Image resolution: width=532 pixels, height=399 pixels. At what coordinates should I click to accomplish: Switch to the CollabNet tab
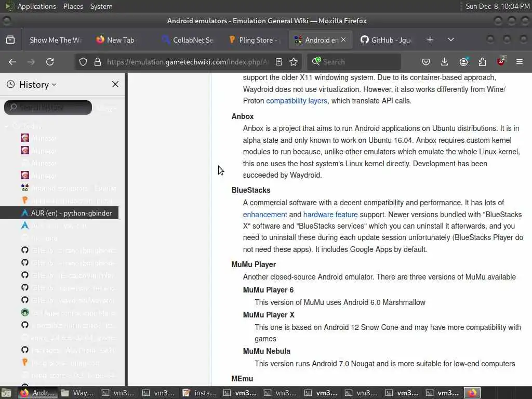[188, 40]
